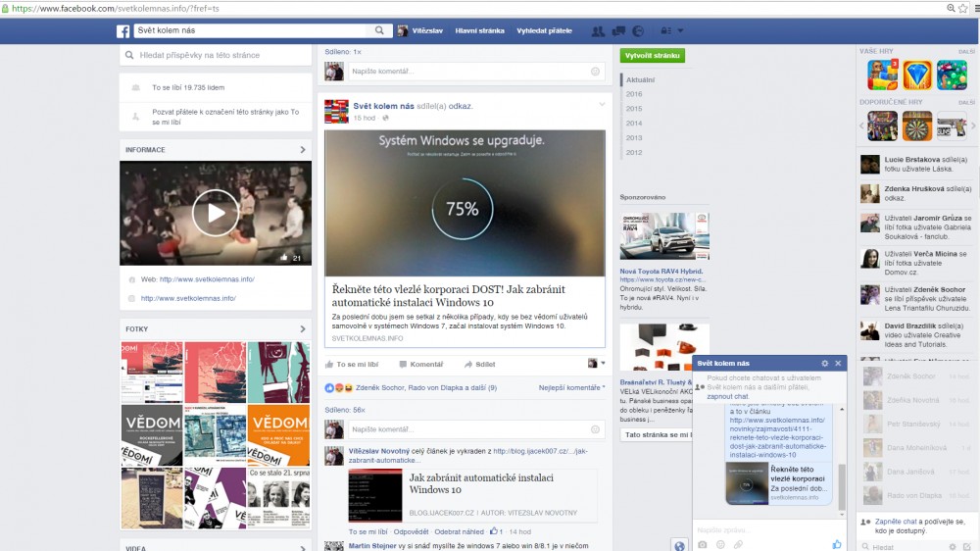The height and width of the screenshot is (551, 980).
Task: Click the Facebook logo icon
Action: pyautogui.click(x=123, y=31)
